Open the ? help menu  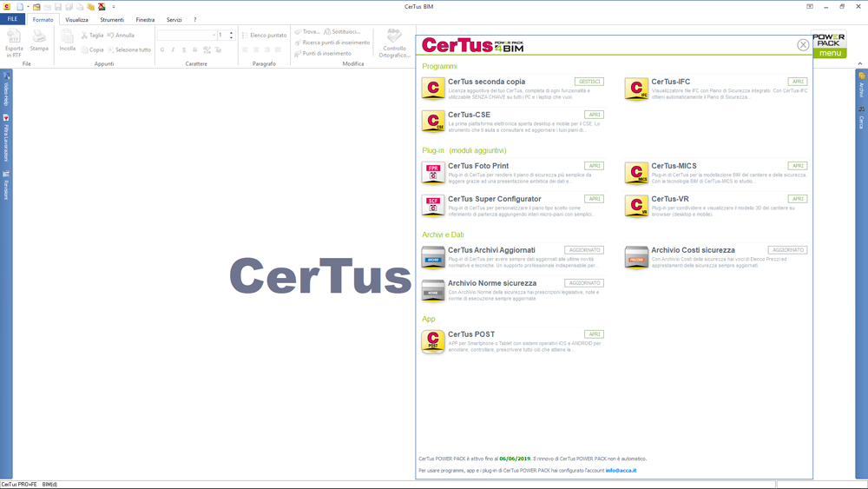194,19
